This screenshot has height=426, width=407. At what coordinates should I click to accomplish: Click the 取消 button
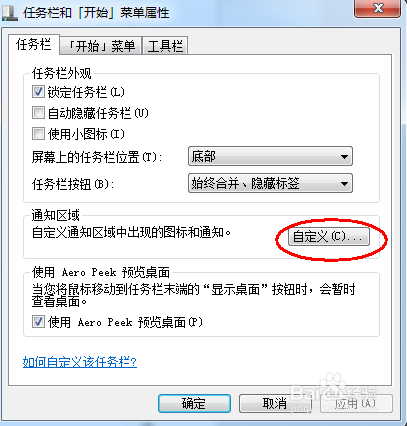point(275,404)
